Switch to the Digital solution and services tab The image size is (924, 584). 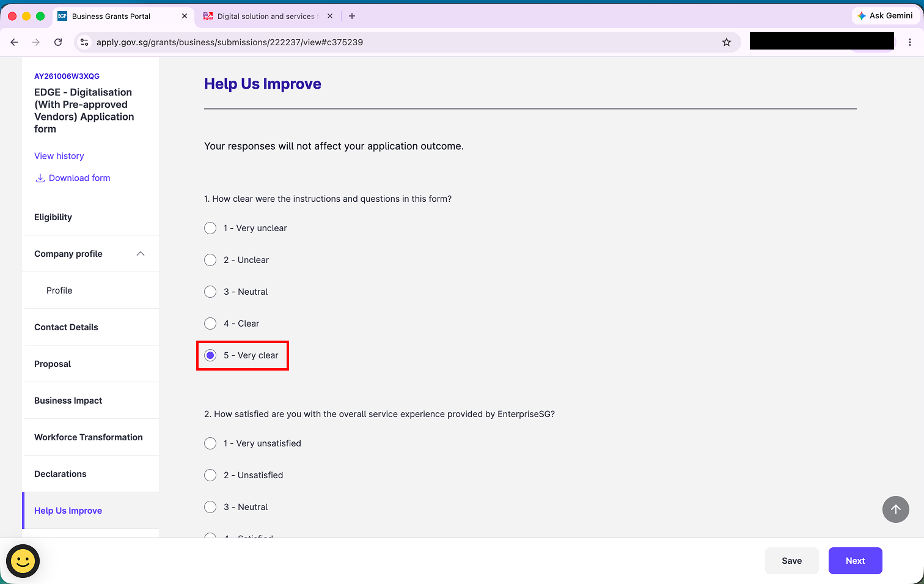[266, 16]
